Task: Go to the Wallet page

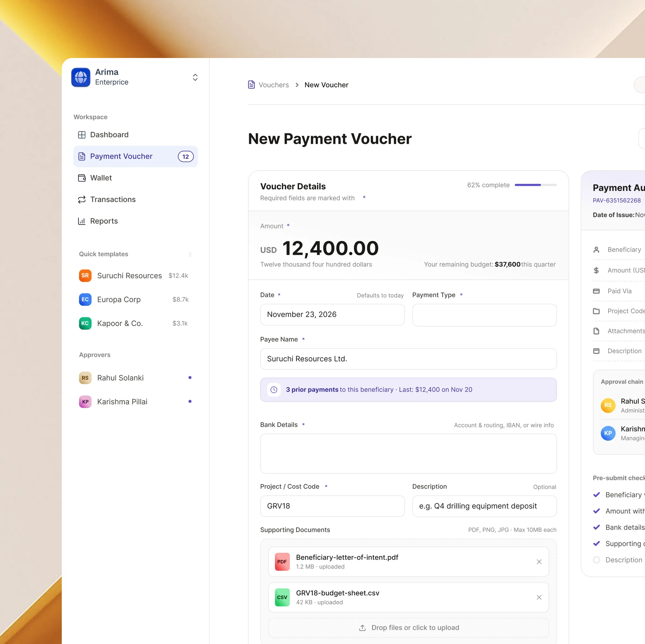Action: (101, 178)
